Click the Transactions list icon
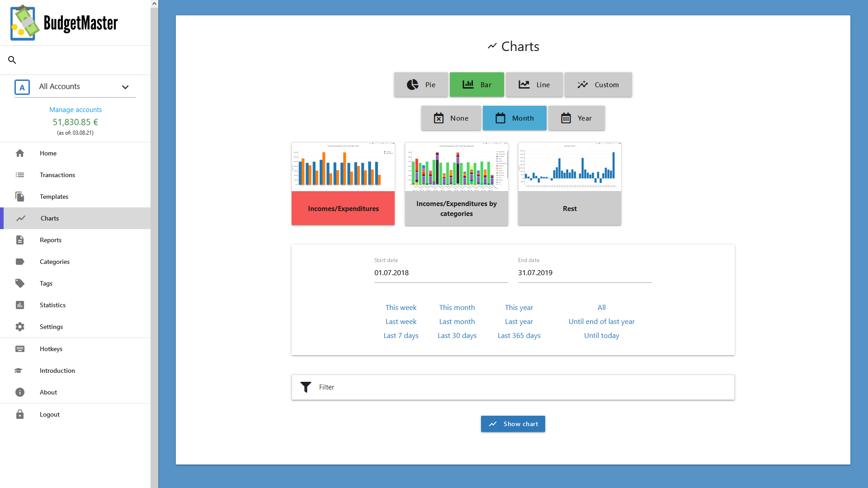 point(20,175)
